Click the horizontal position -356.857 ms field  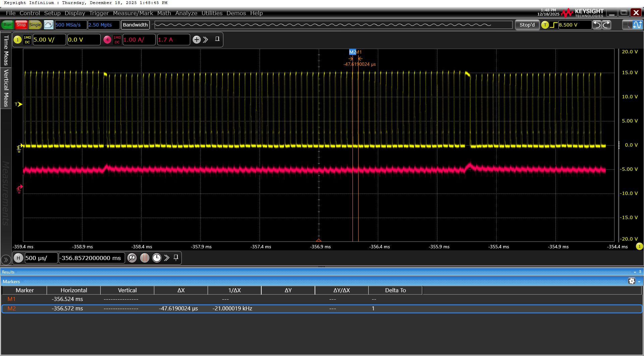coord(92,258)
